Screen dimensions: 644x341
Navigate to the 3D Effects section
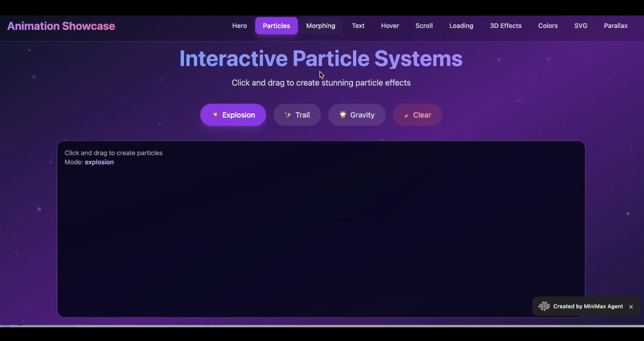[505, 26]
